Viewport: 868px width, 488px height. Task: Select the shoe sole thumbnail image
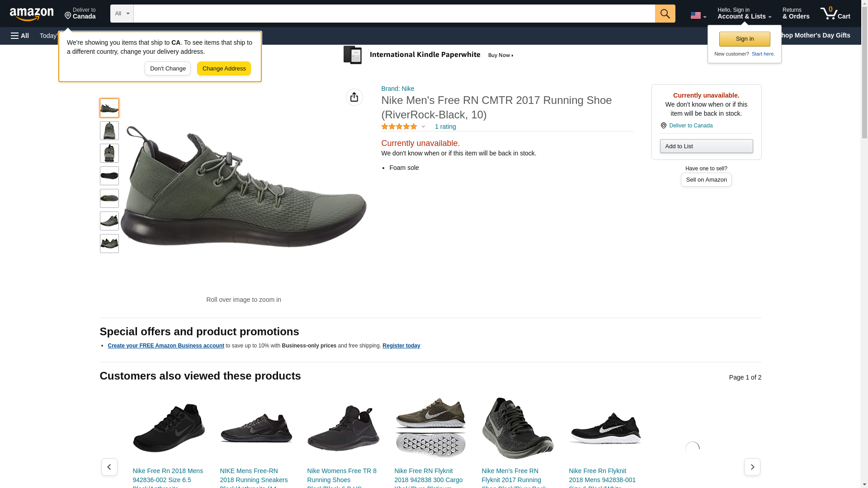[x=109, y=176]
